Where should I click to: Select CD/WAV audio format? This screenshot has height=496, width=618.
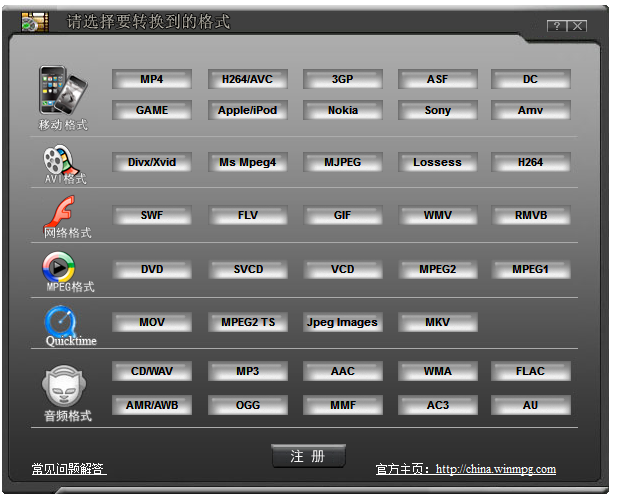tap(152, 371)
